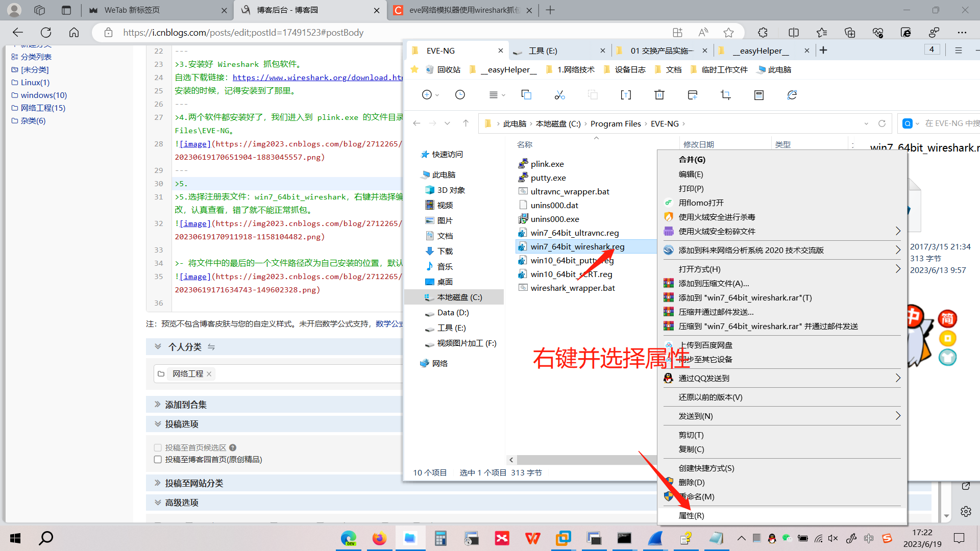Open the browser home page icon
The image size is (980, 551).
(x=74, y=32)
